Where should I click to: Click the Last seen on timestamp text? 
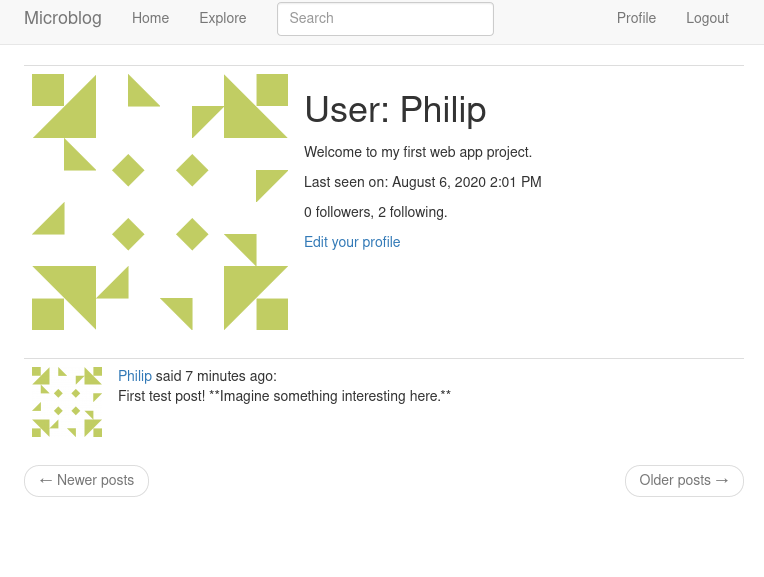click(x=423, y=182)
